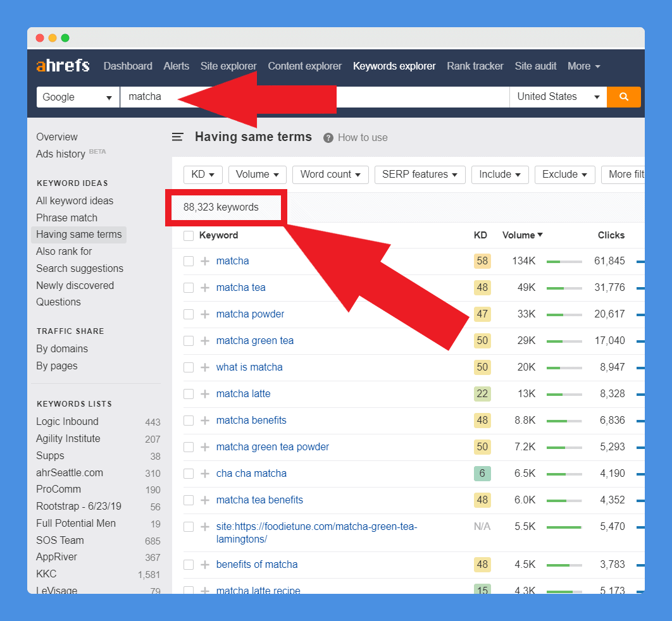
Task: Open Also rank for in the sidebar
Action: pos(64,252)
